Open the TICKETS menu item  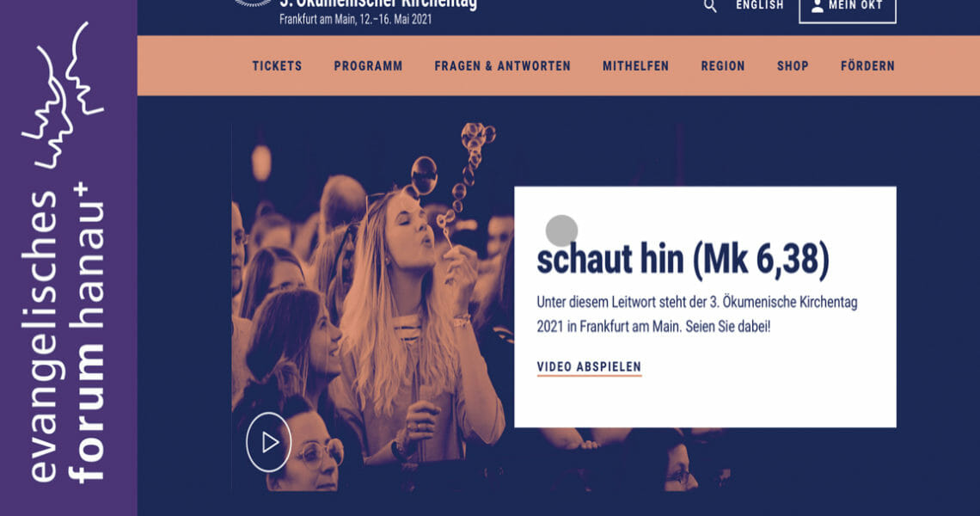(277, 65)
